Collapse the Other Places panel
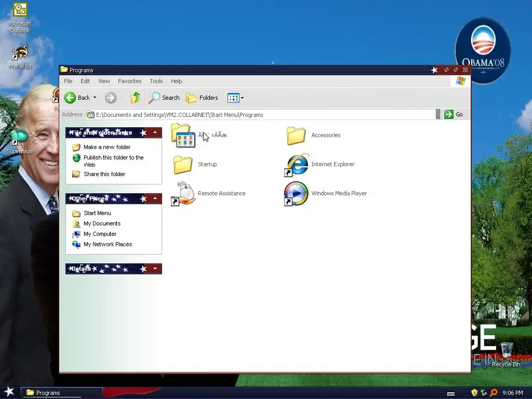The height and width of the screenshot is (399, 532). point(155,198)
